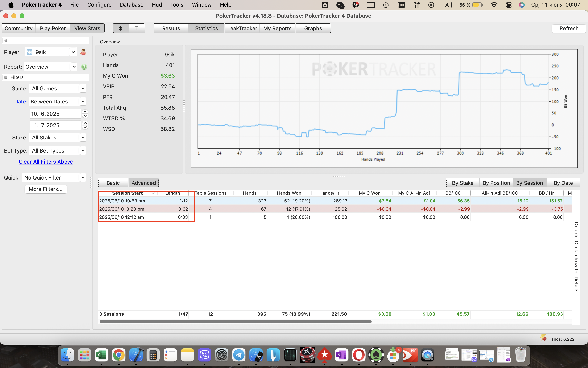Viewport: 588px width, 368px height.
Task: Decrement the end date stepper down
Action: 85,127
